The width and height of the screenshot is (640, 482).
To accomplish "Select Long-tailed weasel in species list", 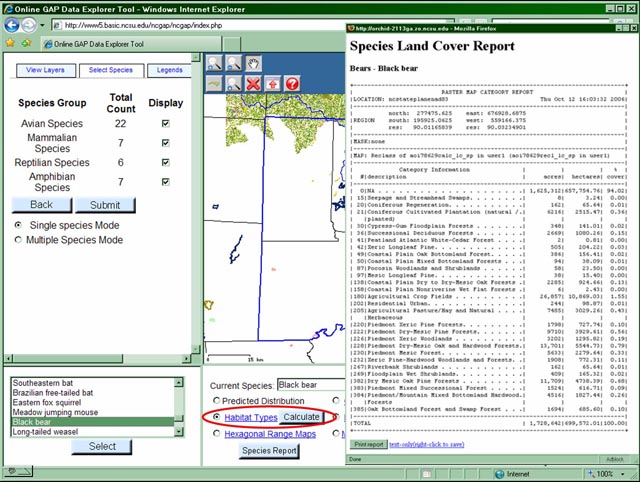I will coord(93,431).
